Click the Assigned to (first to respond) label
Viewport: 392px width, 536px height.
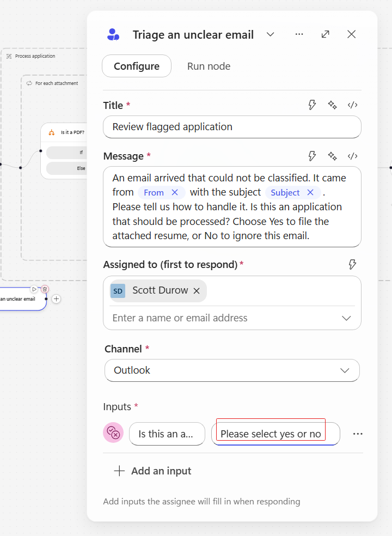tap(170, 264)
